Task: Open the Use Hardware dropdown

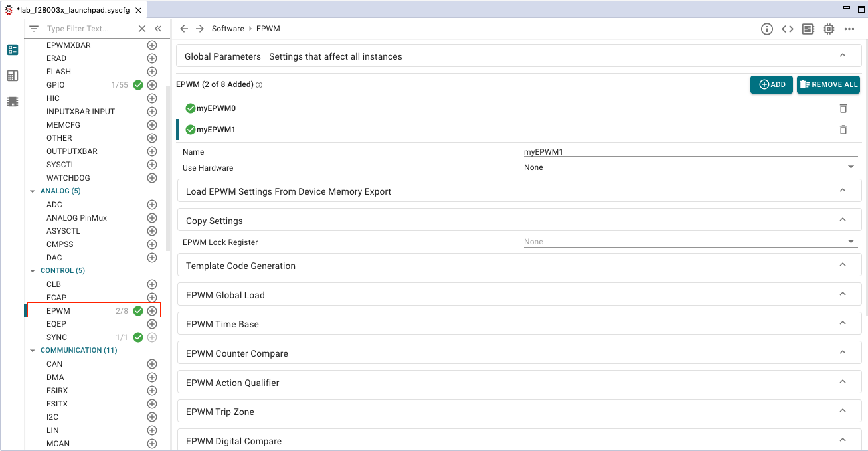Action: 690,167
